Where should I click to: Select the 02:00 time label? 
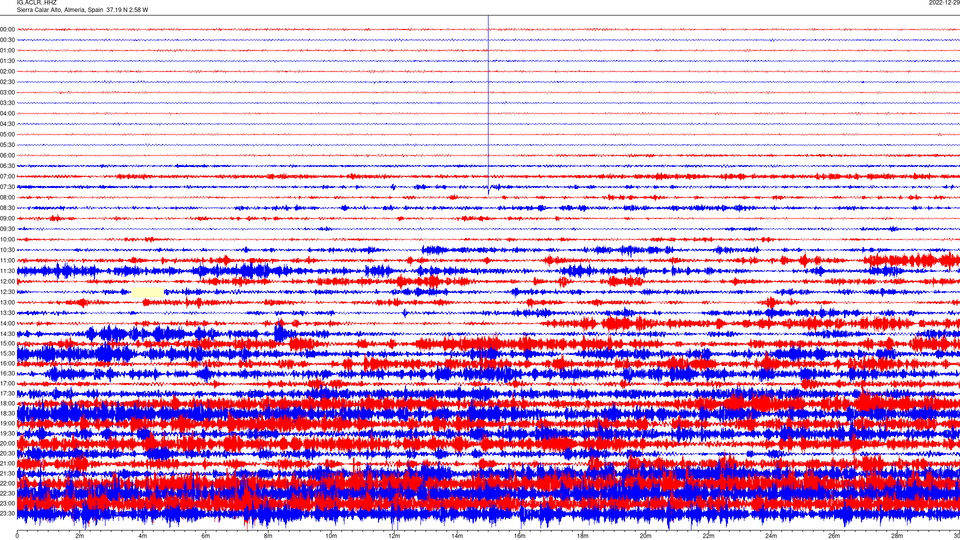[x=8, y=71]
